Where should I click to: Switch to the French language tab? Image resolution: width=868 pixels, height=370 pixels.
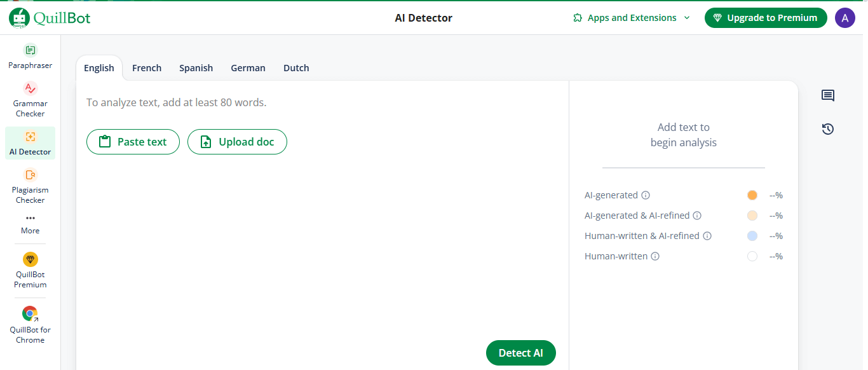147,68
